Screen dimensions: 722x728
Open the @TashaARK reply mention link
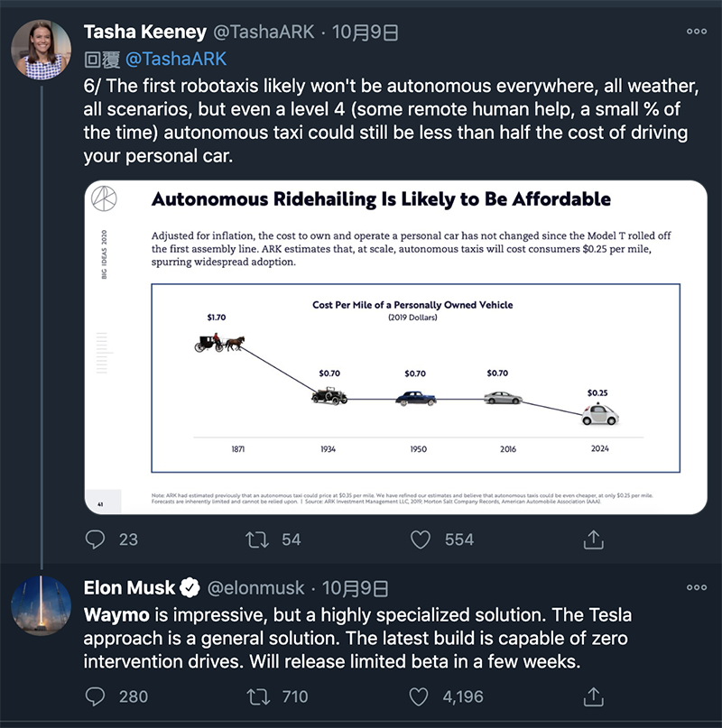[x=176, y=59]
